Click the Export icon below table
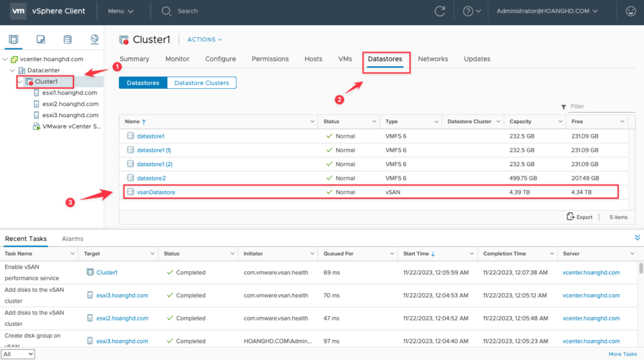This screenshot has width=644, height=360. tap(570, 217)
